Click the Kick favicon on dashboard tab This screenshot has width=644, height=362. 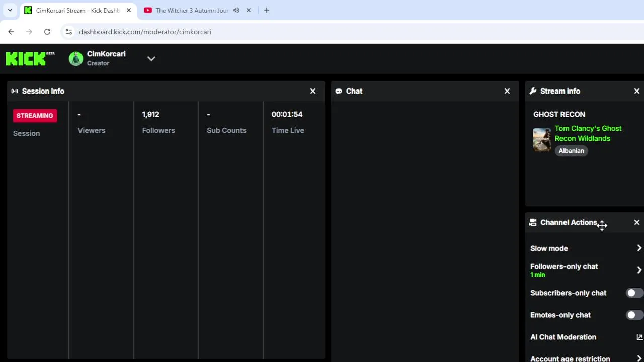(x=28, y=10)
